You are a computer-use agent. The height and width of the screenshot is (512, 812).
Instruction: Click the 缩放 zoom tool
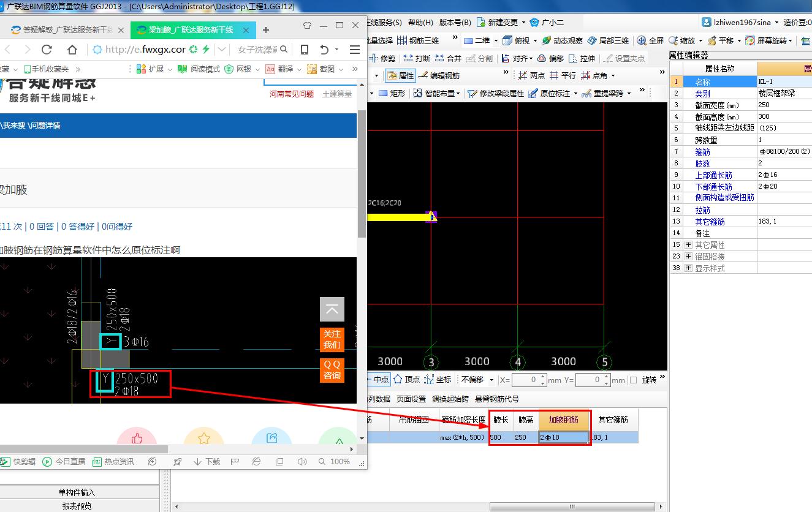tap(682, 40)
